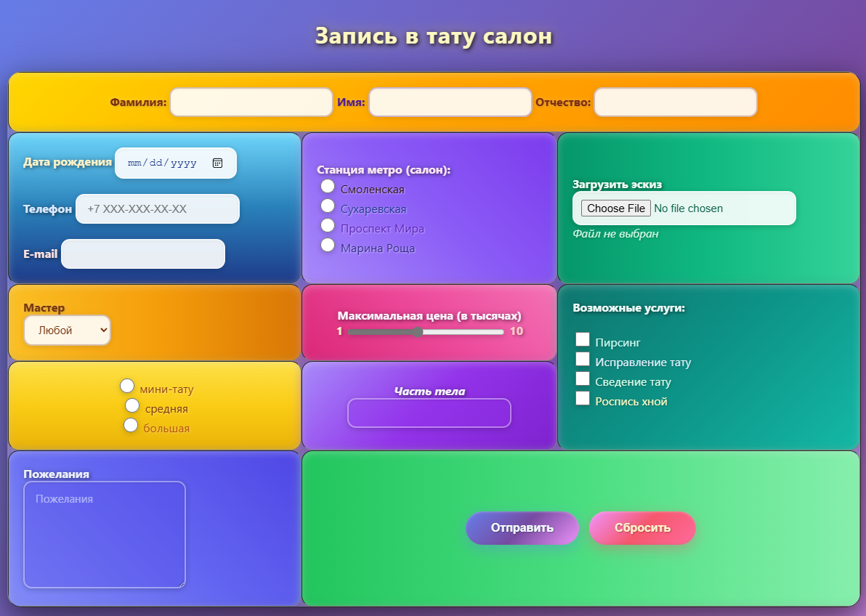Choose Проспект Мира radio option
This screenshot has width=866, height=616.
328,225
